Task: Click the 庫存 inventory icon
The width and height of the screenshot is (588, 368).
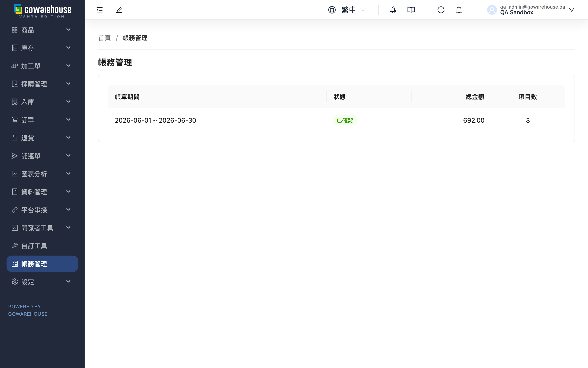Action: [x=14, y=48]
